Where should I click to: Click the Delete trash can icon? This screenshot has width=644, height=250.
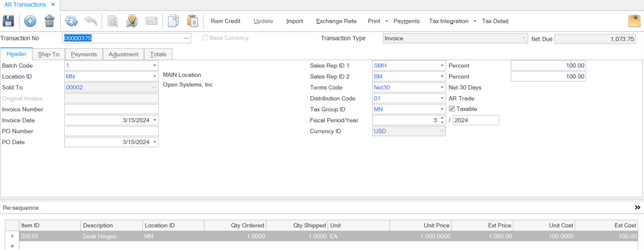[49, 21]
